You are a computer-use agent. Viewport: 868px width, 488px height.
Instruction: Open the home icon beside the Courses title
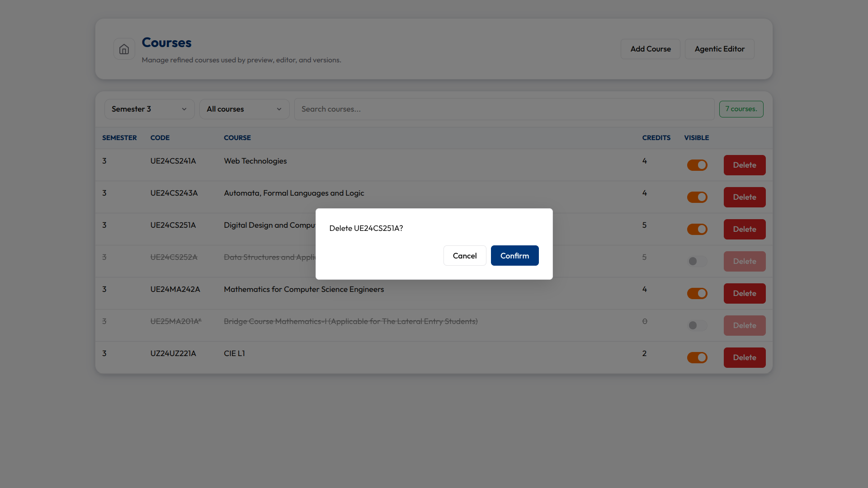point(124,49)
